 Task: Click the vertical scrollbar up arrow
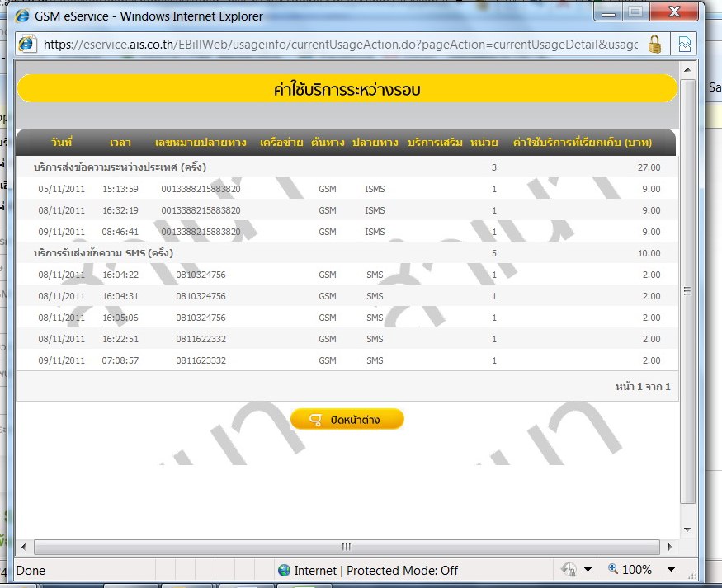(x=687, y=70)
